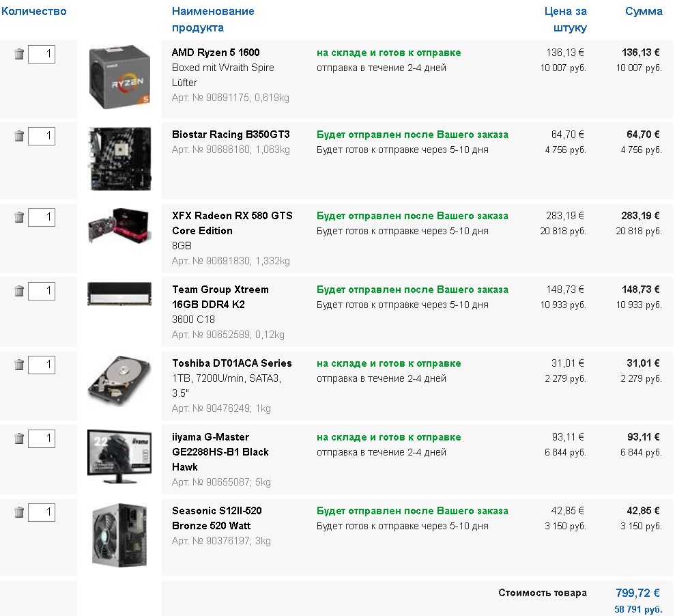Click Seasonic 5-10 days readiness text
The height and width of the screenshot is (616, 675).
(403, 526)
